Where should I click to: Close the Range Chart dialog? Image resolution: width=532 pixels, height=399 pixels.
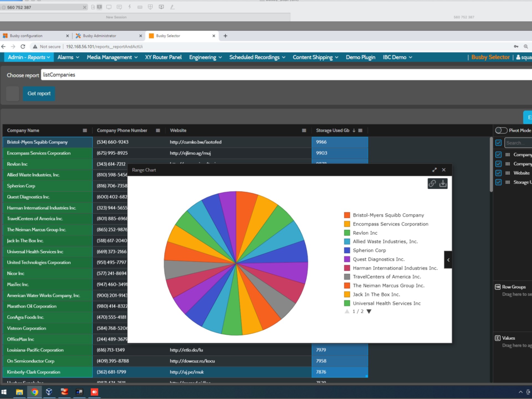point(444,170)
